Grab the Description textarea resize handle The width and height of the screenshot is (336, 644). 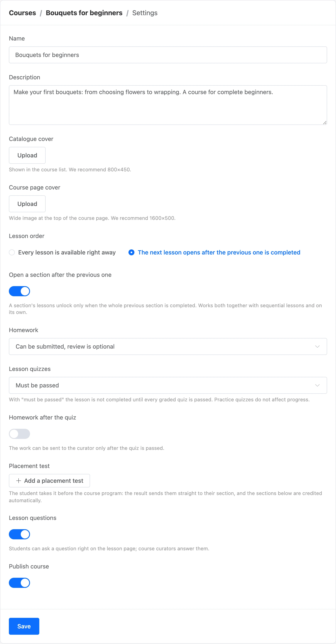(324, 123)
